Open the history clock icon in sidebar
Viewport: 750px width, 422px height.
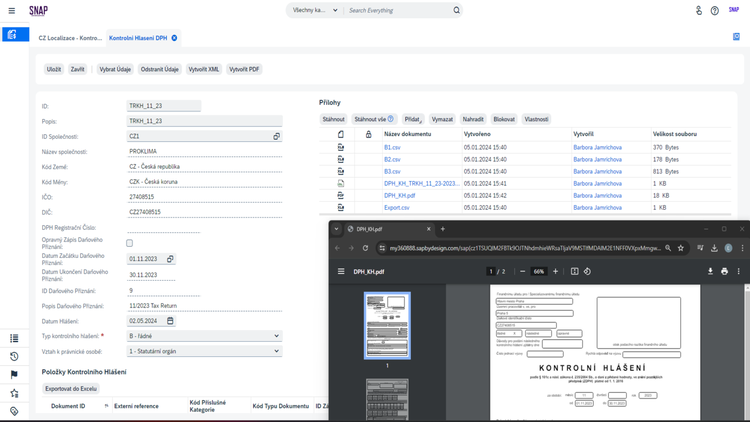click(x=14, y=356)
